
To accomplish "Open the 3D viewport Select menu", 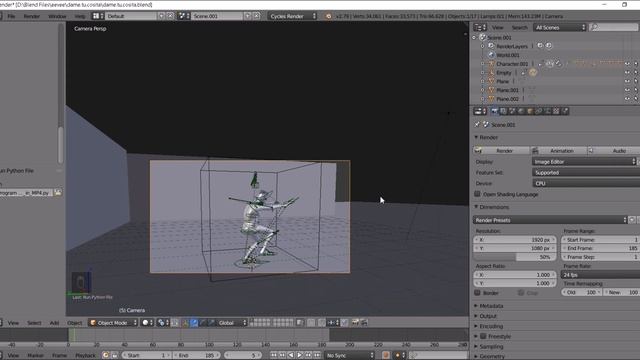I will [x=34, y=323].
